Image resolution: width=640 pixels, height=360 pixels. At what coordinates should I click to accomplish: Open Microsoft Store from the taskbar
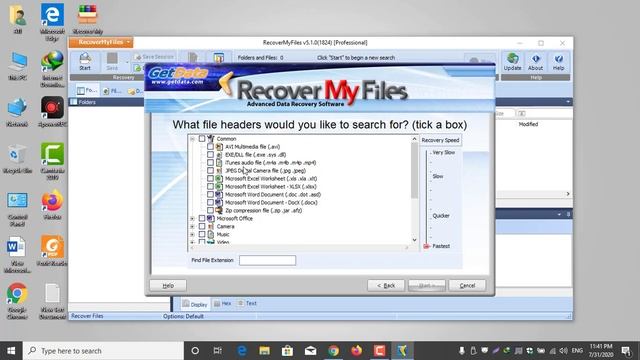point(287,351)
